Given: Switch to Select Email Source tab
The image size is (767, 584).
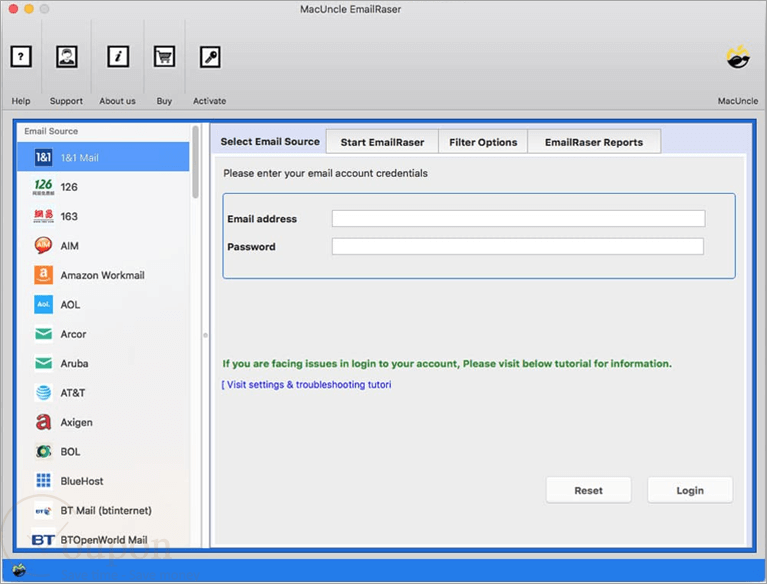Looking at the screenshot, I should [x=270, y=141].
